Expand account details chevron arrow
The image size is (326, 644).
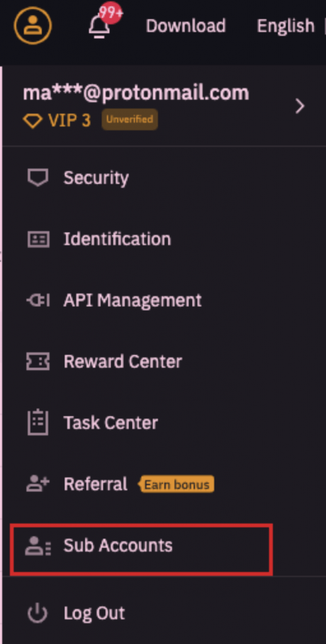tap(300, 106)
